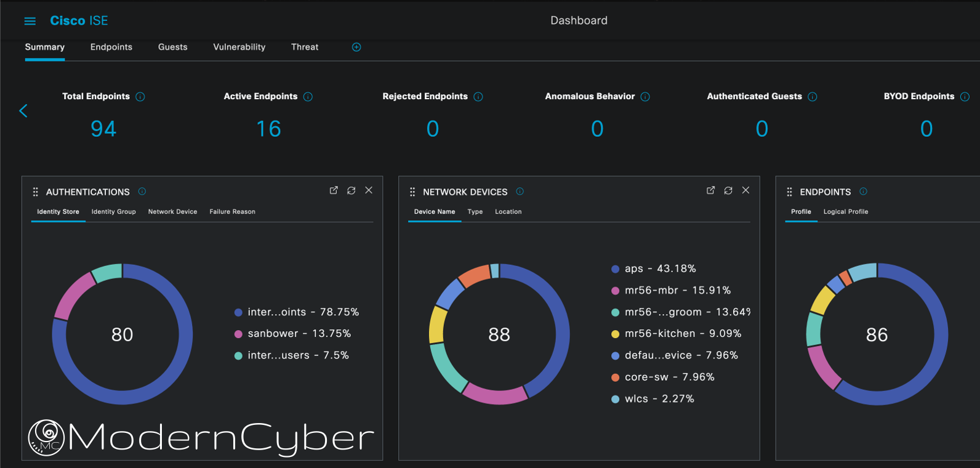Click the left arrow beside Total Endpoints

(x=23, y=111)
